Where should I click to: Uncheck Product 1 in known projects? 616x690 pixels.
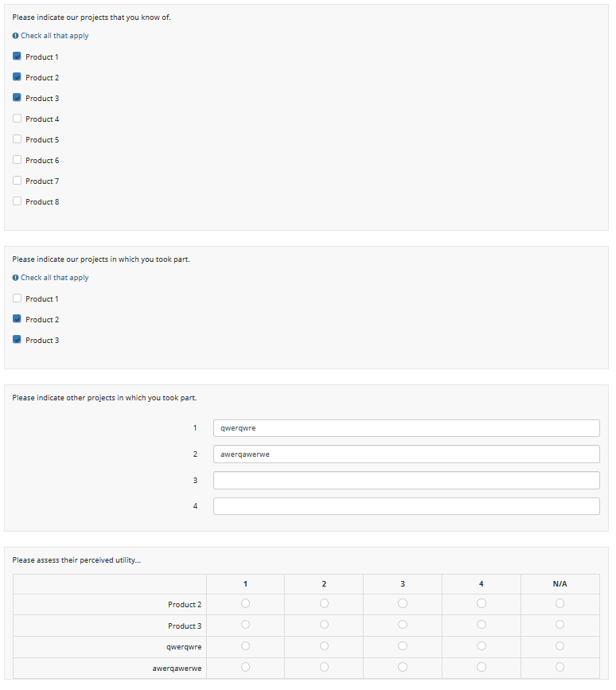tap(18, 57)
